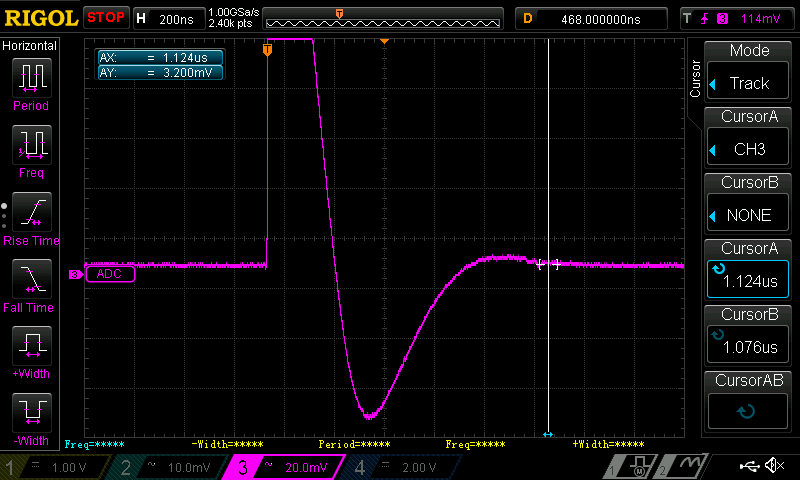Toggle channel 1 at 1.00 V
The image size is (800, 480).
[x=52, y=467]
